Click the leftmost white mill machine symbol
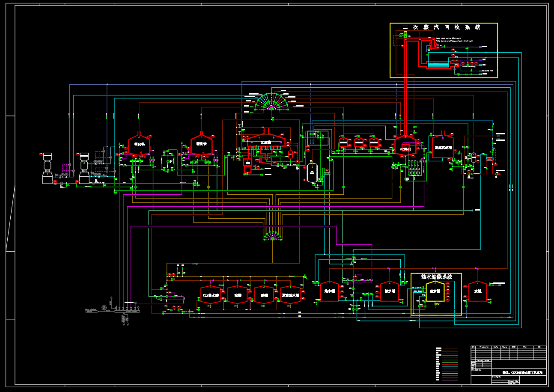 point(46,168)
